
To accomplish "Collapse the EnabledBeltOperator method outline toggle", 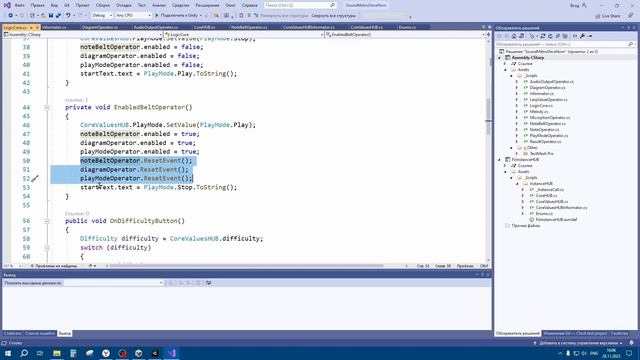I will point(47,107).
